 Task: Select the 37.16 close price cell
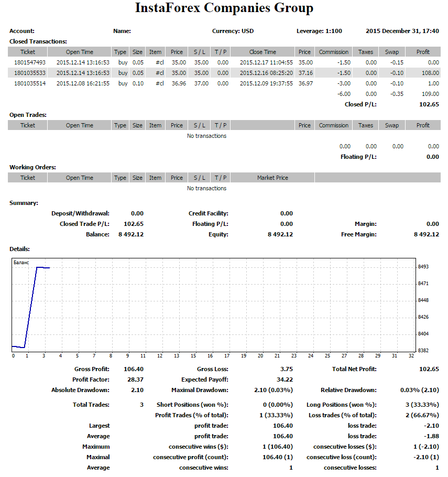(305, 73)
